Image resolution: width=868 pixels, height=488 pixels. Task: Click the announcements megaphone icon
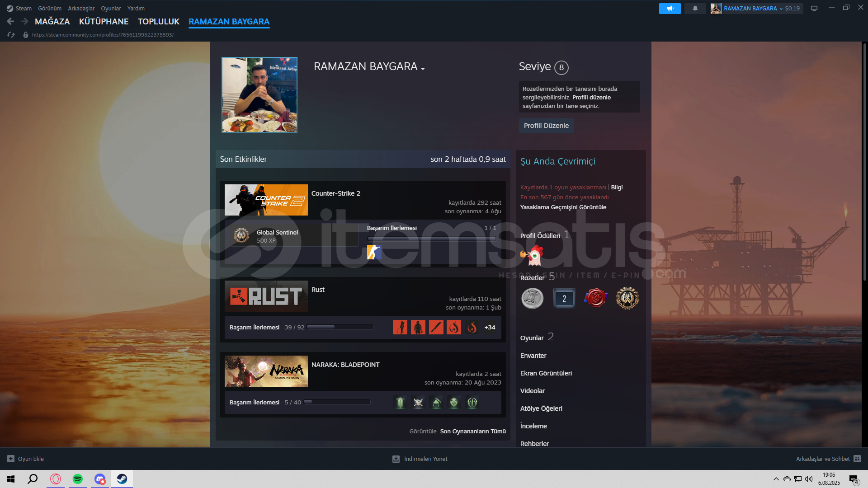click(670, 9)
